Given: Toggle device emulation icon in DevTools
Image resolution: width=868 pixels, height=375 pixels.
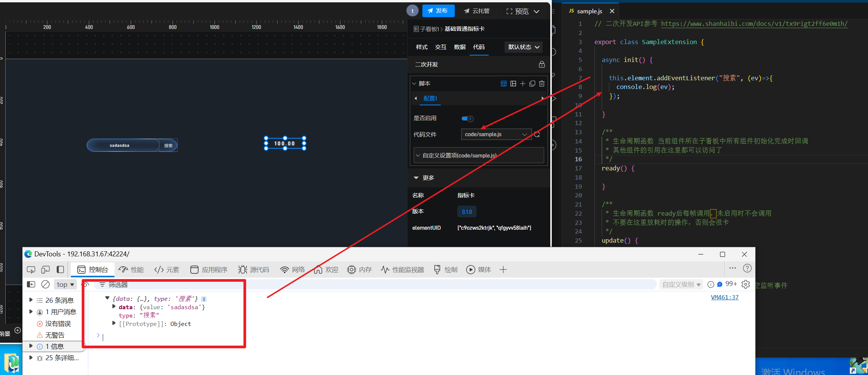Looking at the screenshot, I should pos(45,270).
